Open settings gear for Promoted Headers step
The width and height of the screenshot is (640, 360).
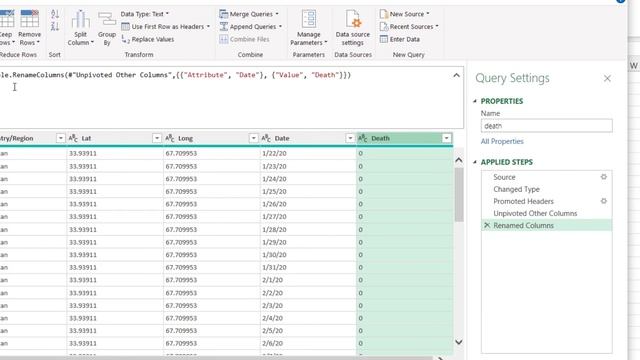(x=604, y=201)
